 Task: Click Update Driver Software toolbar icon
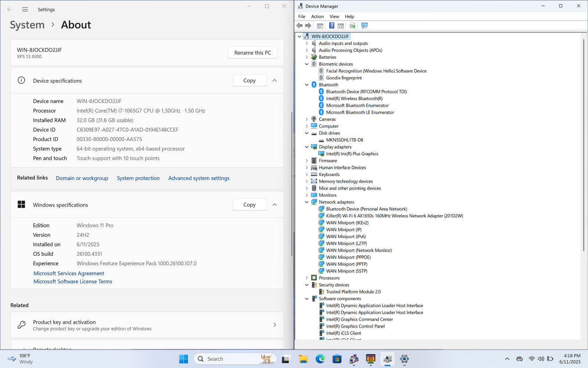[x=352, y=25]
